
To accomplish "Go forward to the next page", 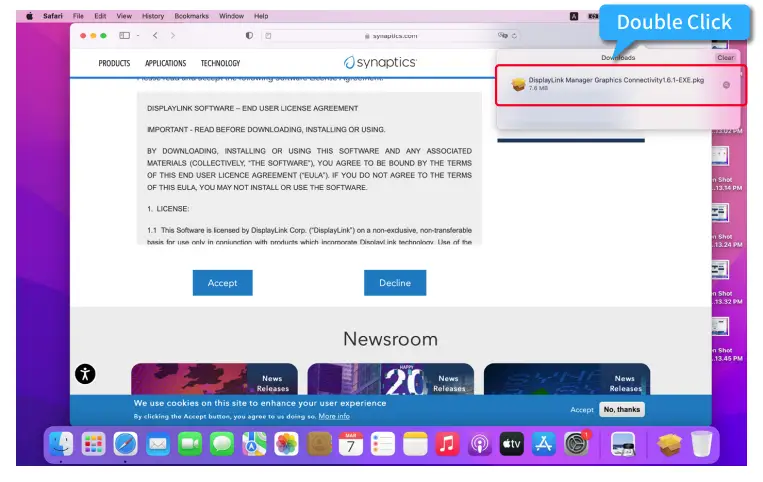I will 173,36.
